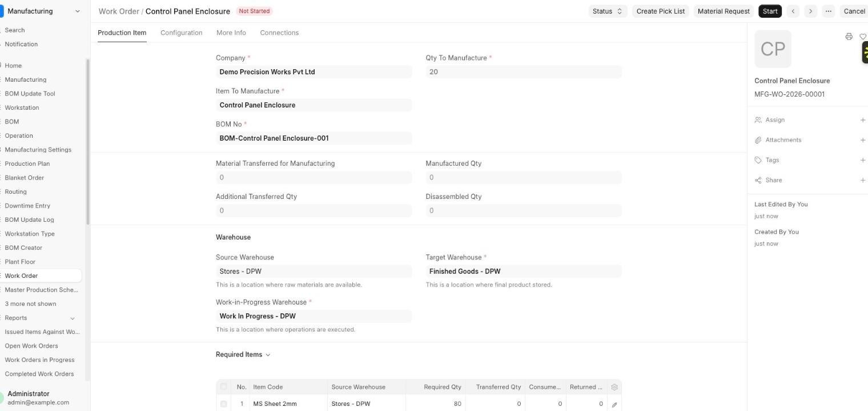
Task: Open the Status dropdown
Action: coord(608,11)
